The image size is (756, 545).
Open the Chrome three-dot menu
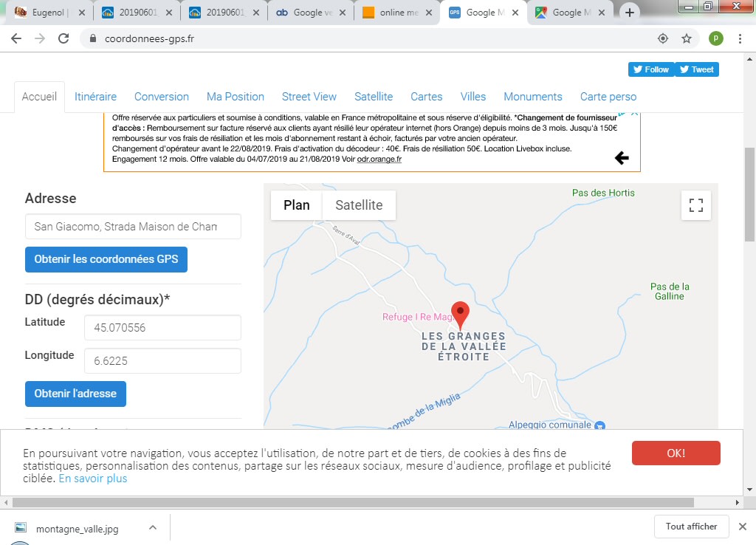tap(740, 39)
